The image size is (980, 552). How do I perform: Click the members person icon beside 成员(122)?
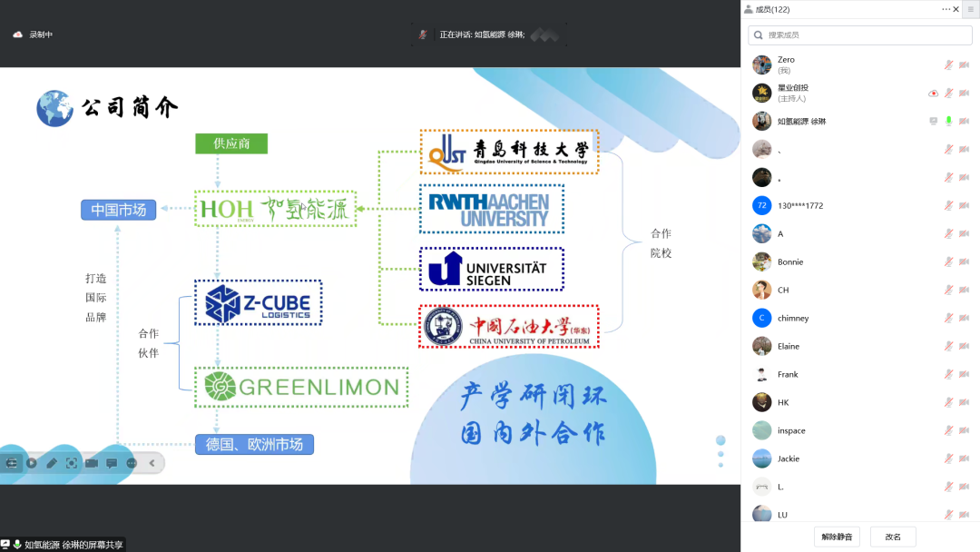pos(748,9)
